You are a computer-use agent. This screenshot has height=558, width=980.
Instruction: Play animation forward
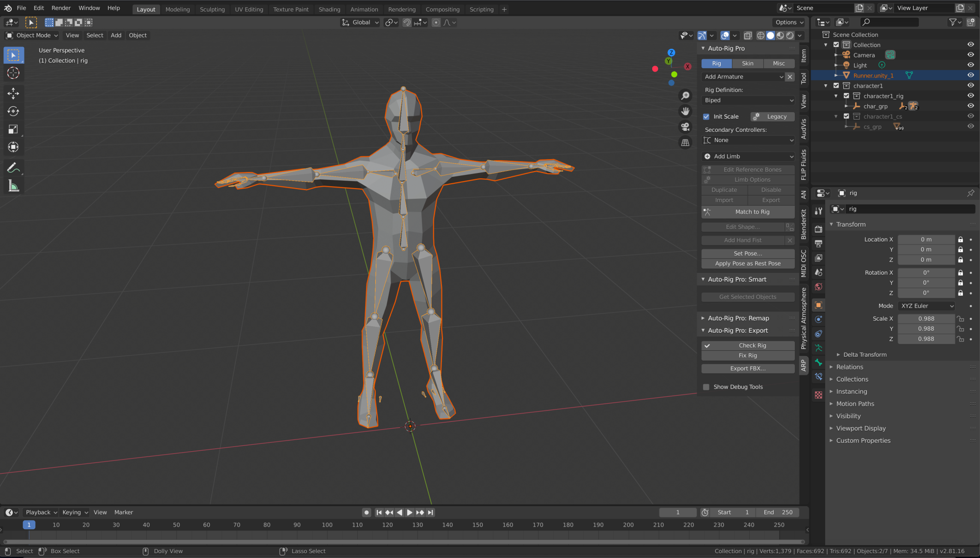point(410,512)
